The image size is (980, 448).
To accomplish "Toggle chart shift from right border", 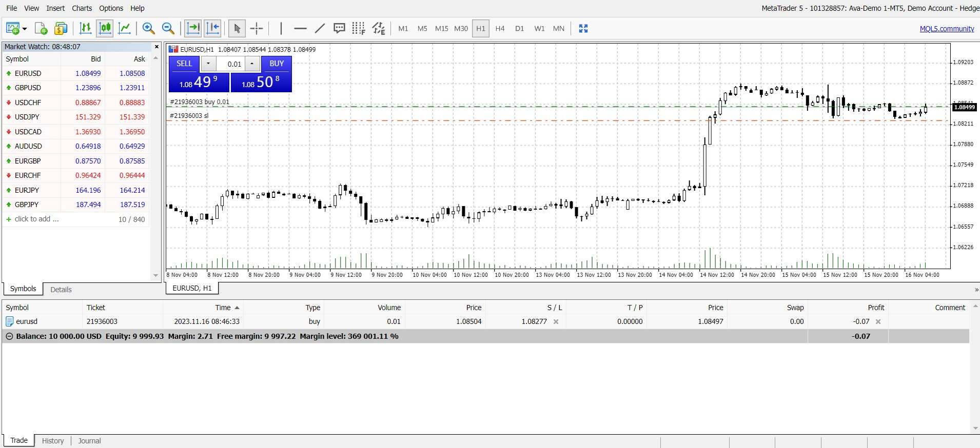I will (212, 29).
